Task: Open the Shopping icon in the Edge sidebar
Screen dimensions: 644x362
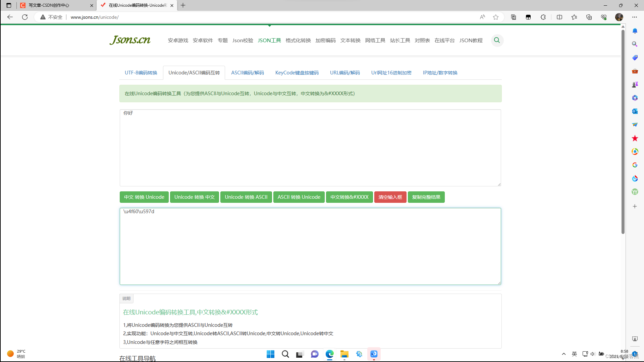Action: [635, 57]
